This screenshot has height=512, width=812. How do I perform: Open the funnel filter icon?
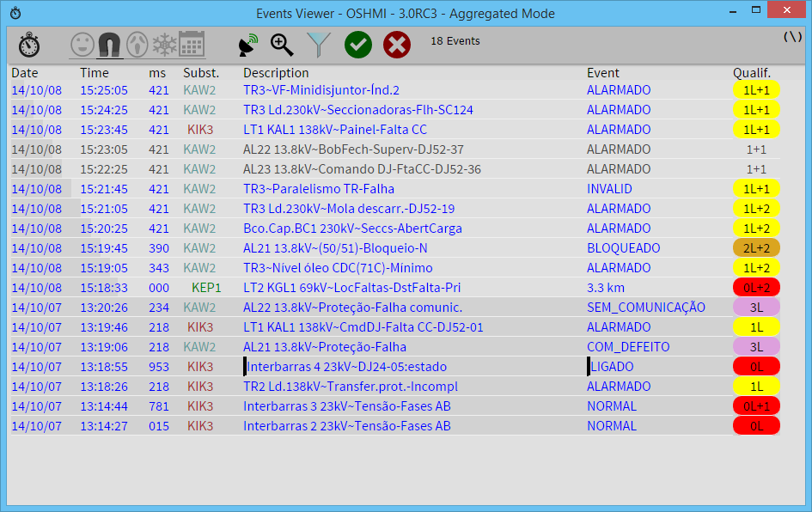coord(319,45)
